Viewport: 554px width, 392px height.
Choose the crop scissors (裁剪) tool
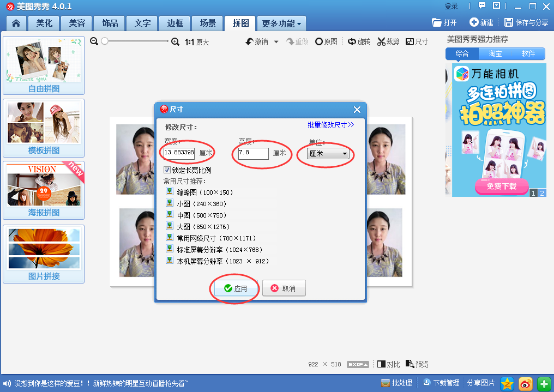point(388,42)
